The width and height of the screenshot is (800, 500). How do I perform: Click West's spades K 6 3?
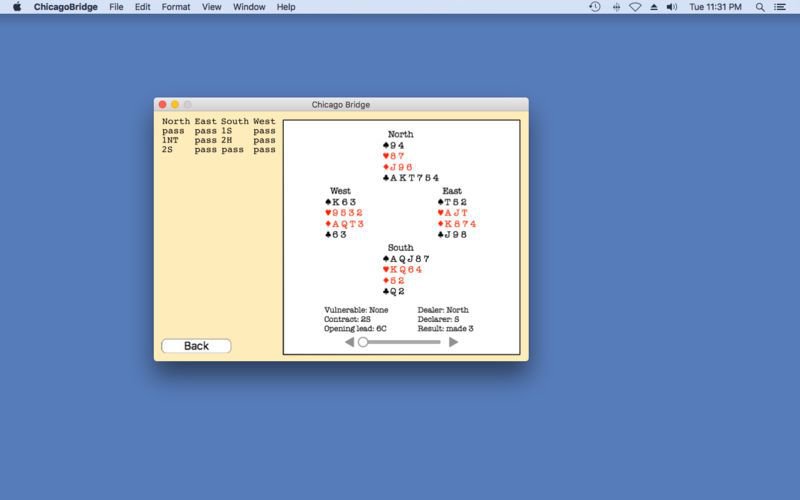pyautogui.click(x=341, y=202)
